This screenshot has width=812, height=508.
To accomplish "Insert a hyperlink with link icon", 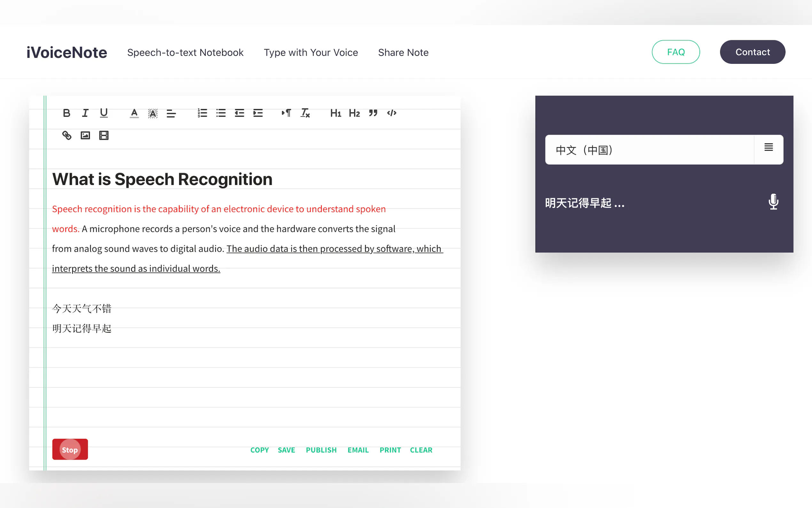I will (x=66, y=135).
